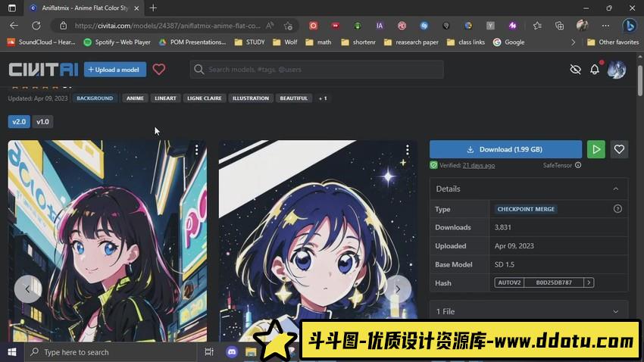Open browser settings and more menu
This screenshot has height=362, width=644.
click(605, 26)
